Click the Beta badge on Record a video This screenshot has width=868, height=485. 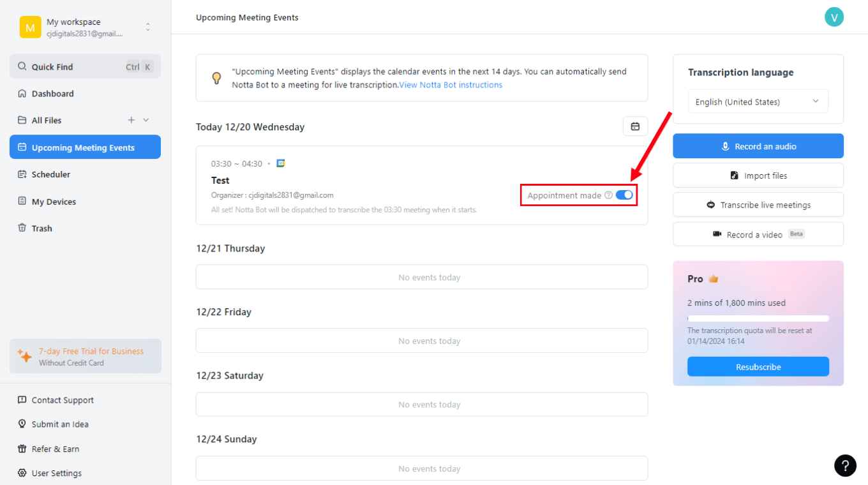click(797, 234)
